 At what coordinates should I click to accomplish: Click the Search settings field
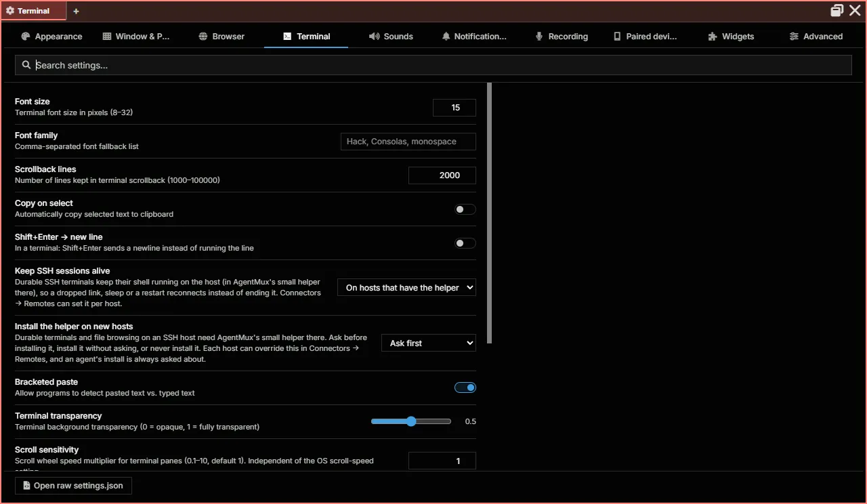point(433,65)
